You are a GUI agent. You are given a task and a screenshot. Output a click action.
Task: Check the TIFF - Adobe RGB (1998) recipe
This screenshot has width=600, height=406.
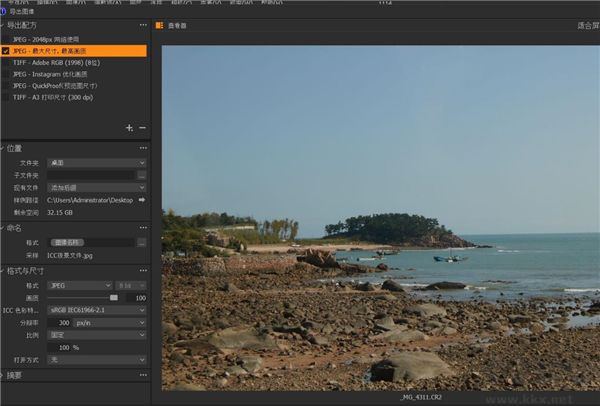[x=7, y=62]
